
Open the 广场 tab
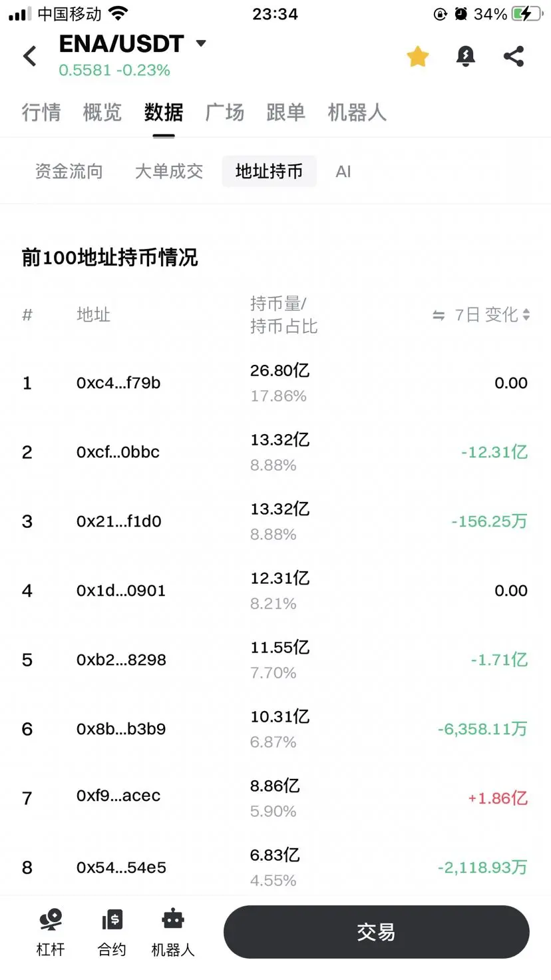coord(225,112)
